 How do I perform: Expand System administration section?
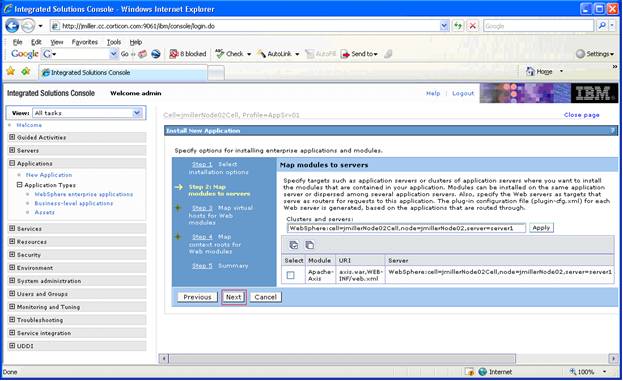[x=12, y=280]
